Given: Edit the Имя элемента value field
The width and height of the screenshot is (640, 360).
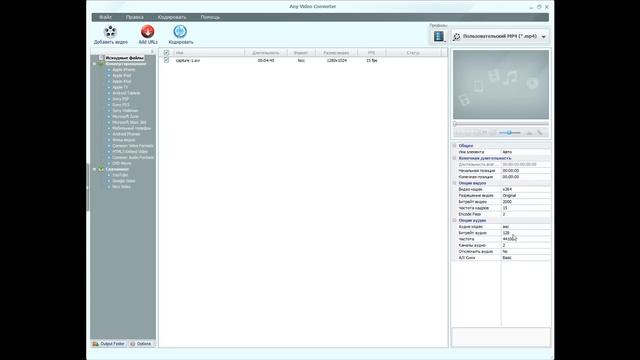Looking at the screenshot, I should tap(526, 152).
